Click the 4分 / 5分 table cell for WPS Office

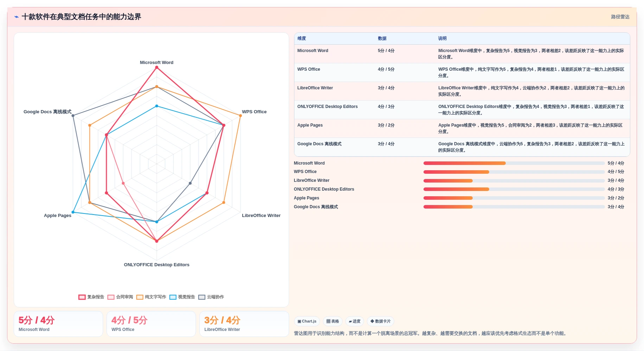(386, 69)
